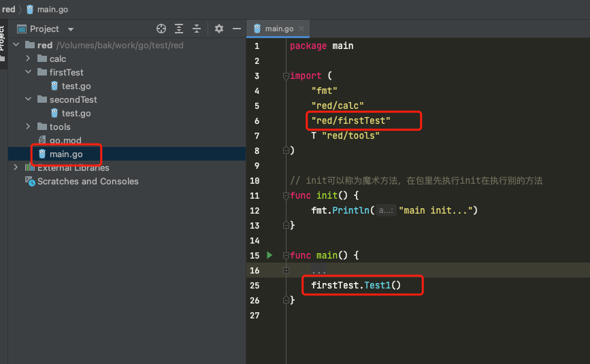Image resolution: width=590 pixels, height=364 pixels.
Task: Click the red breadcrumb in navigation bar
Action: (x=8, y=10)
